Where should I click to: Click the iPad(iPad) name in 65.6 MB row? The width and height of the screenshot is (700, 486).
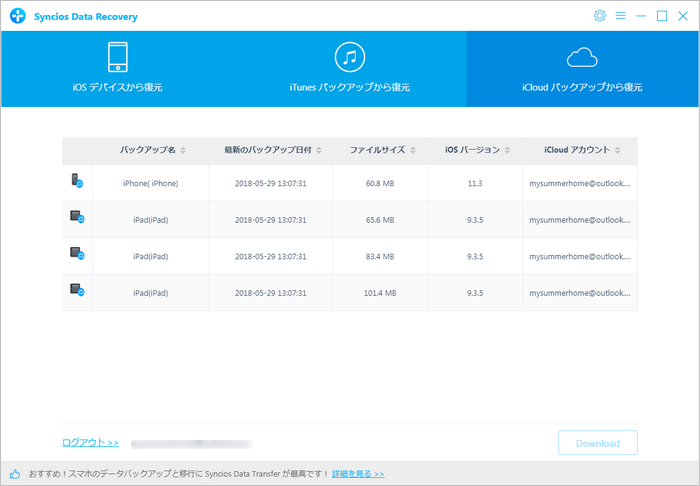pos(150,220)
